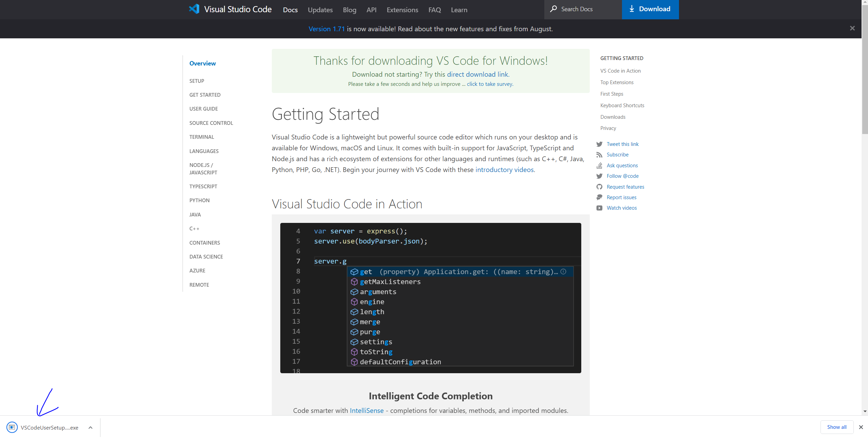This screenshot has width=868, height=438.
Task: Click Watch videos link
Action: click(621, 208)
